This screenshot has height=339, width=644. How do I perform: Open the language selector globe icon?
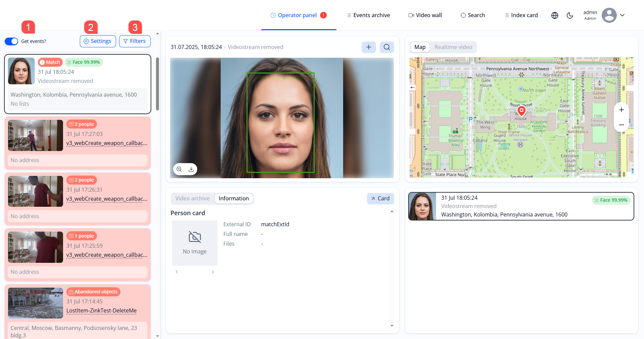point(554,15)
